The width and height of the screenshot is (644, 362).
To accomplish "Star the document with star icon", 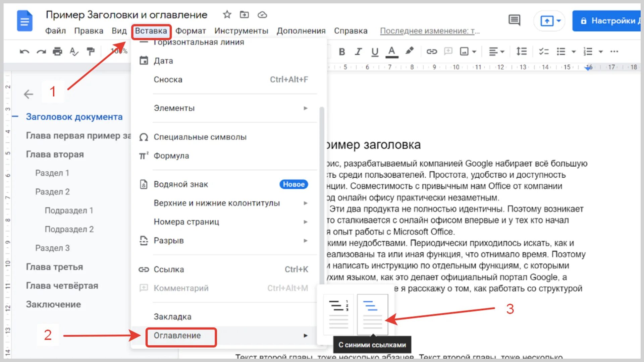I will [x=227, y=15].
